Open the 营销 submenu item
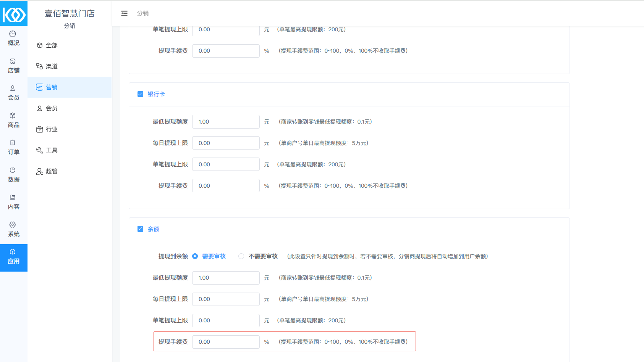This screenshot has width=644, height=362. click(x=52, y=87)
